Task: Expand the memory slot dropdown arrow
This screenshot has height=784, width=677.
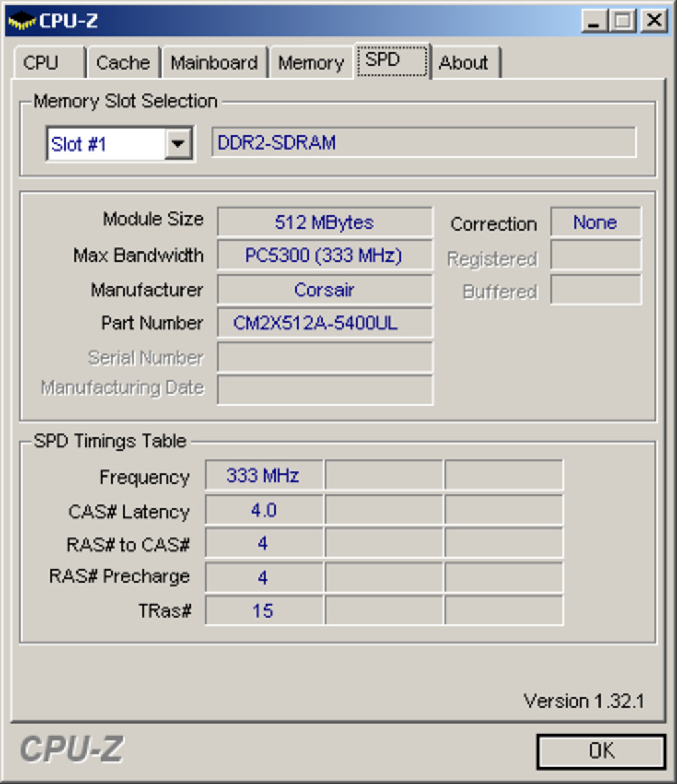Action: (x=178, y=144)
